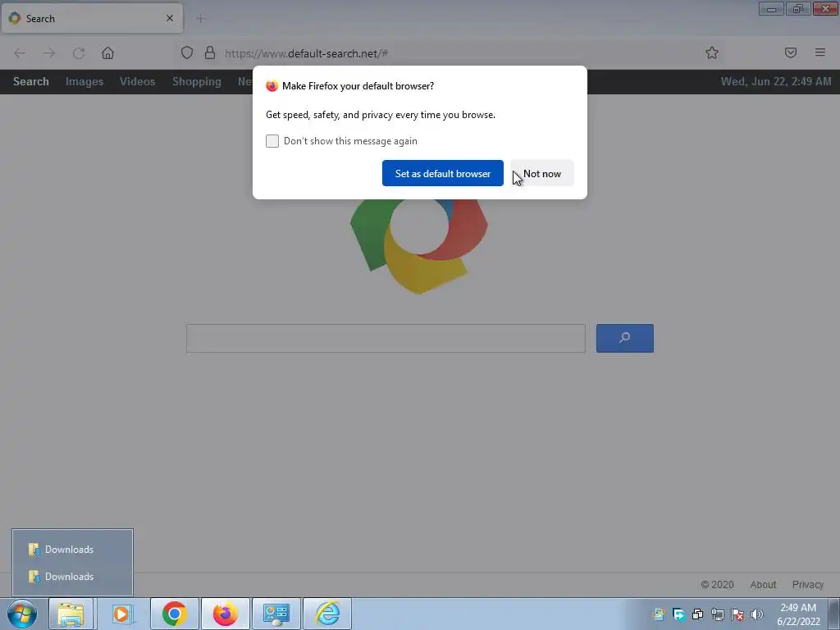Image resolution: width=840 pixels, height=630 pixels.
Task: Open Control Panel taskbar icon
Action: coord(276,614)
